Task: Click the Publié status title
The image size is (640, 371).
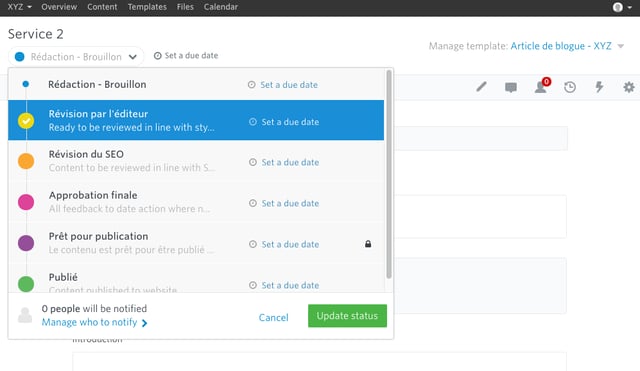Action: pos(63,277)
